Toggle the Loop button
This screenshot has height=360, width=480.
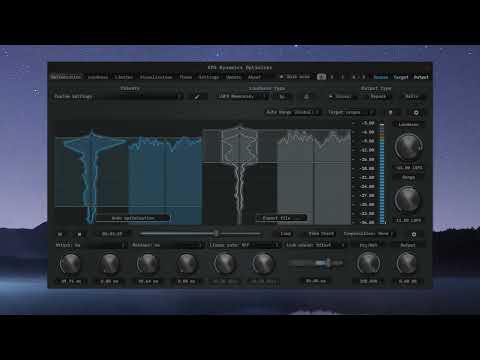click(x=285, y=234)
